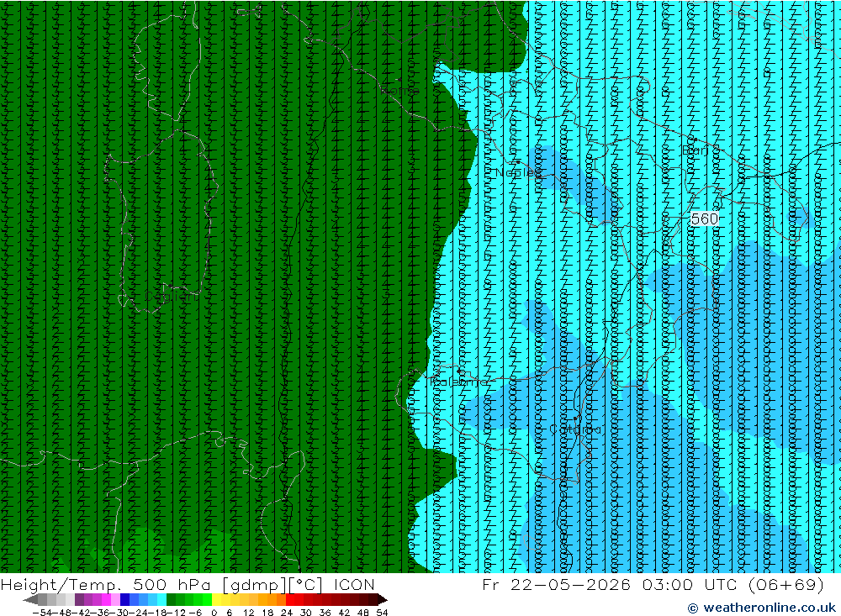The height and width of the screenshot is (616, 841).
Task: Click the [gdmp] unit label in title
Action: pyautogui.click(x=254, y=585)
